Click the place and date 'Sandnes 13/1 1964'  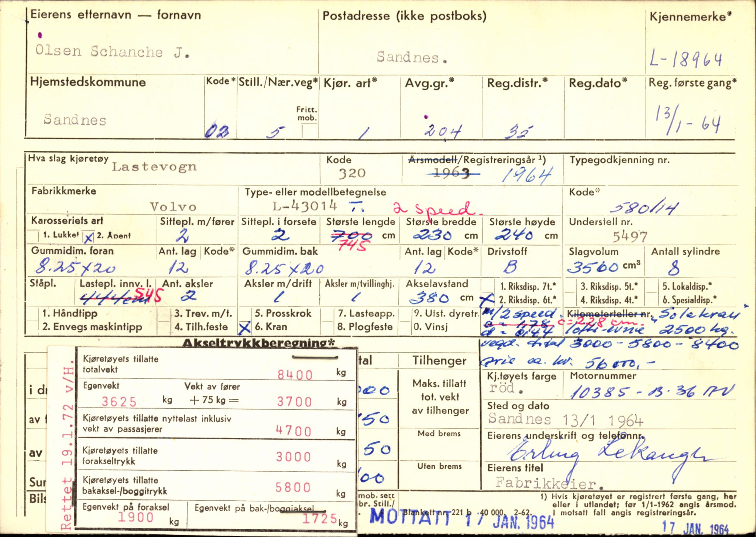point(566,420)
